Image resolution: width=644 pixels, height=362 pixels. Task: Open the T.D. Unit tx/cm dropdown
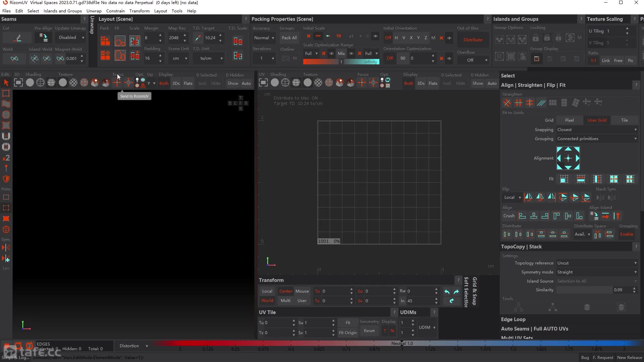[209, 58]
